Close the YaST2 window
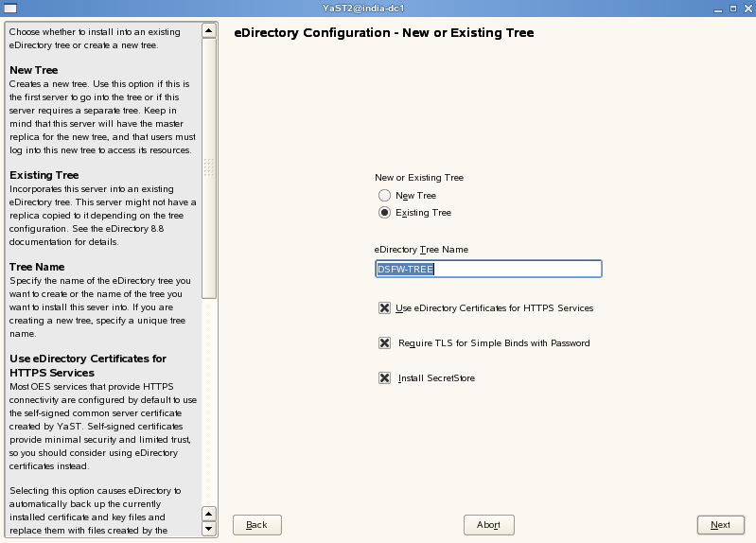This screenshot has height=543, width=756. tap(748, 9)
